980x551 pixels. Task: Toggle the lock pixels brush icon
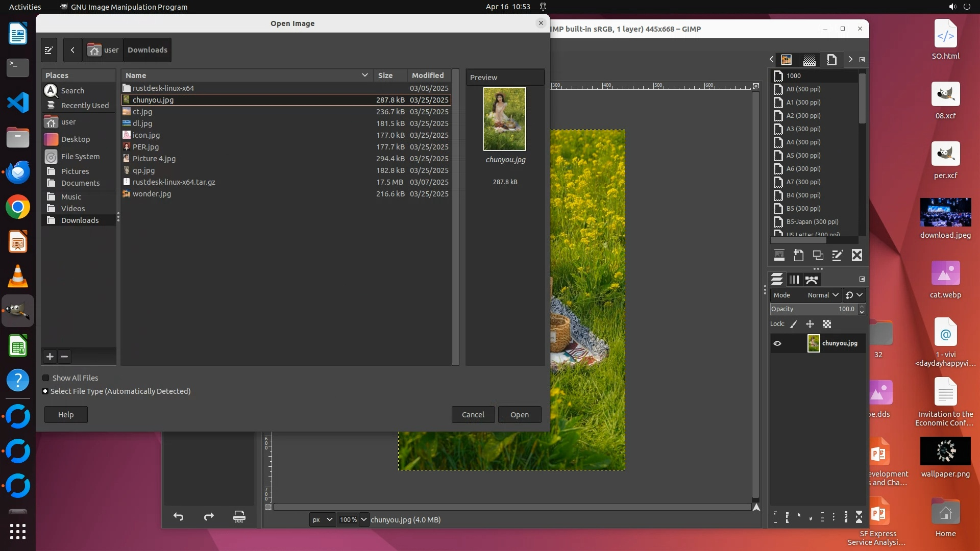(x=794, y=324)
